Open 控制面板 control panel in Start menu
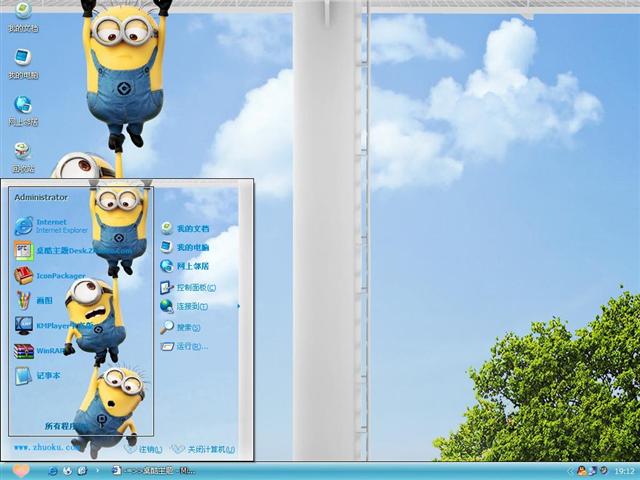Viewport: 640px width, 480px height. [x=188, y=287]
